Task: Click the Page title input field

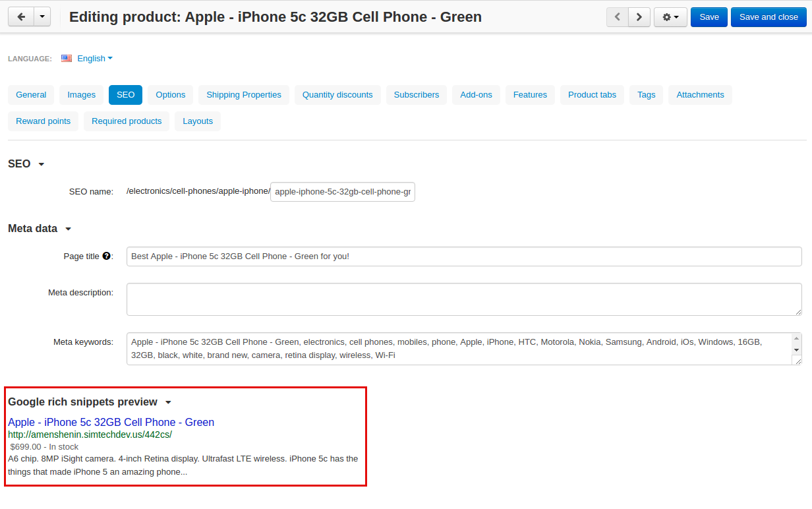Action: [464, 256]
